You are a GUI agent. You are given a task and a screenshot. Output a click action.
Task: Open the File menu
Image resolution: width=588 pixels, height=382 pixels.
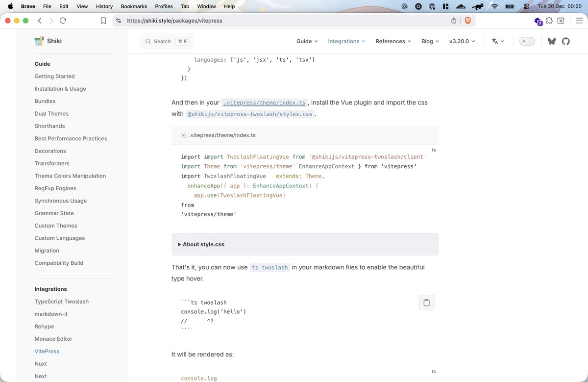(x=47, y=6)
